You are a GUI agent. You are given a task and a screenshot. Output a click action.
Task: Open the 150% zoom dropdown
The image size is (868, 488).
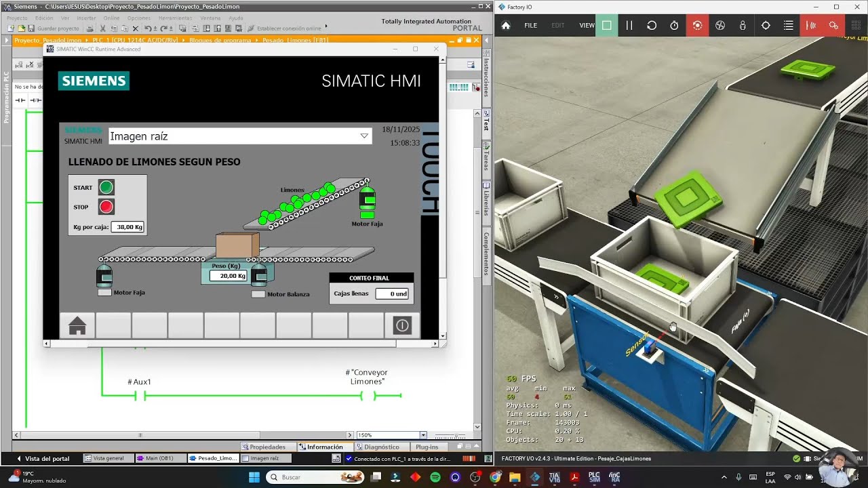click(x=423, y=435)
